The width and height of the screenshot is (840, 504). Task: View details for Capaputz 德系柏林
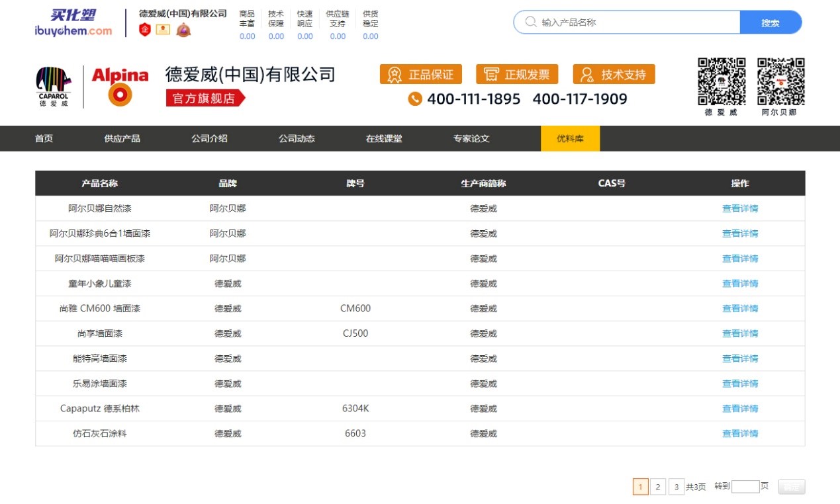[x=740, y=409]
